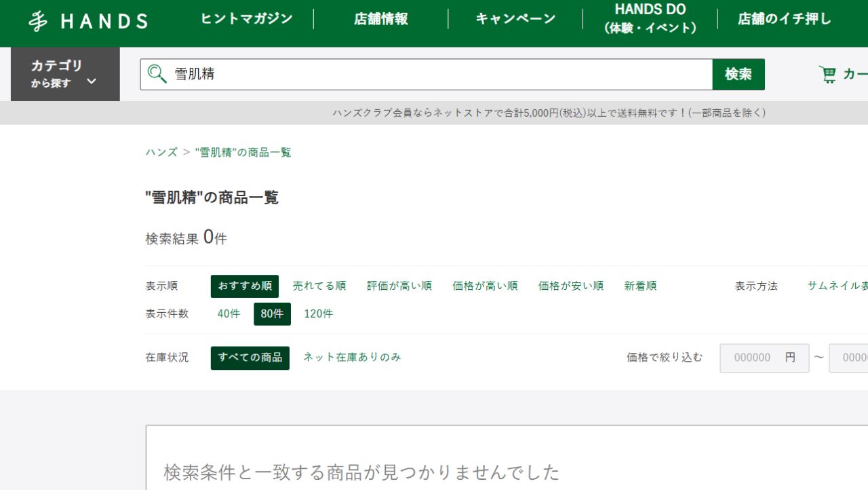
Task: Click the minimum price 円 field
Action: (764, 358)
